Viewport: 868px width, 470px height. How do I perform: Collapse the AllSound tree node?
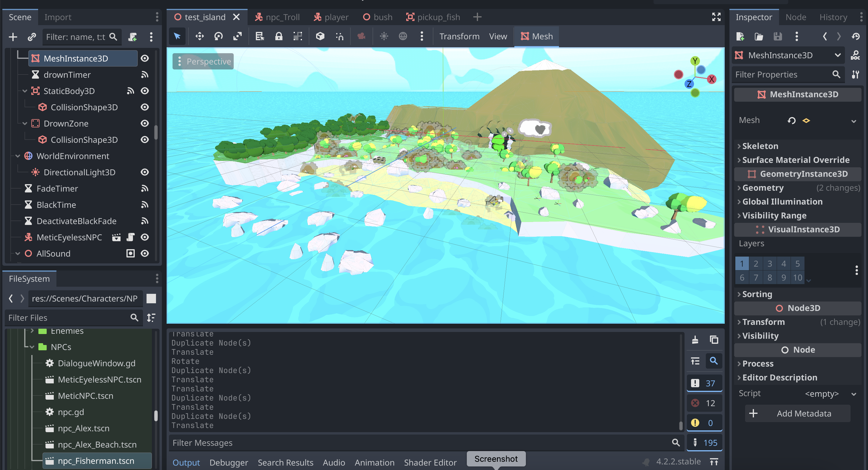(x=17, y=254)
